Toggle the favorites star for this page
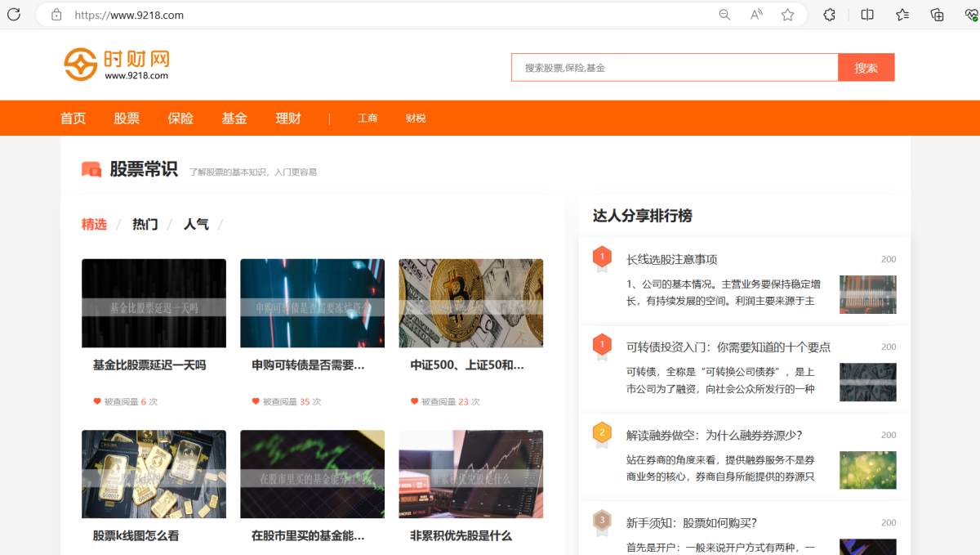 pyautogui.click(x=787, y=14)
